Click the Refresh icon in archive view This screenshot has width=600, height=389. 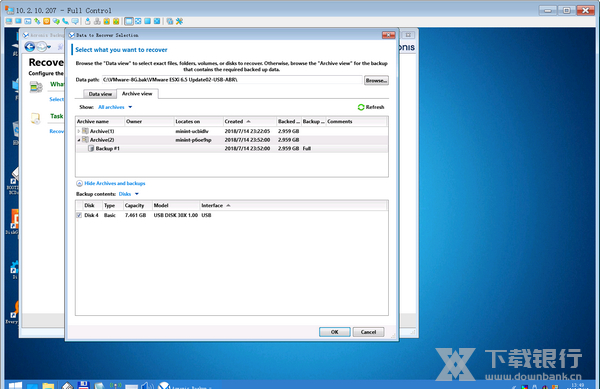[x=360, y=107]
